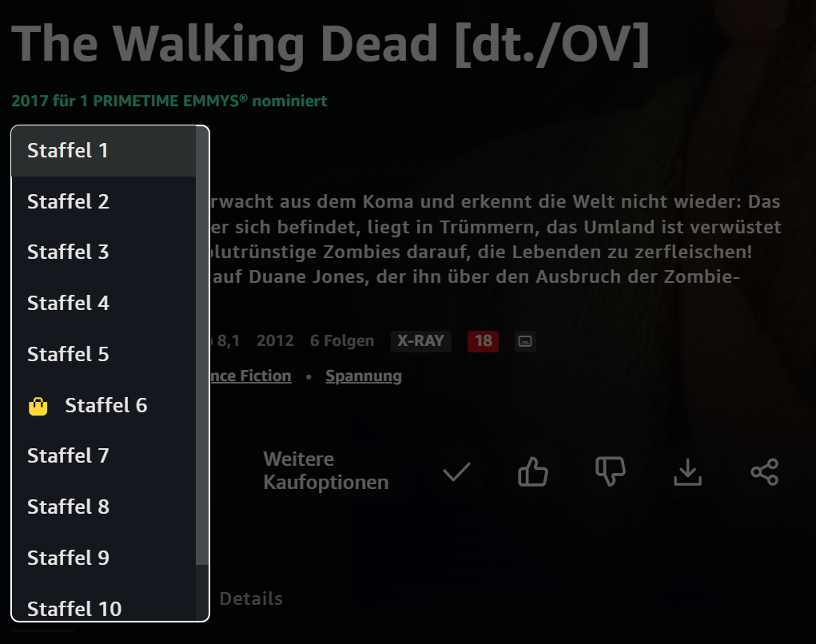Image resolution: width=816 pixels, height=644 pixels.
Task: Click the subtitles caption icon
Action: point(525,341)
